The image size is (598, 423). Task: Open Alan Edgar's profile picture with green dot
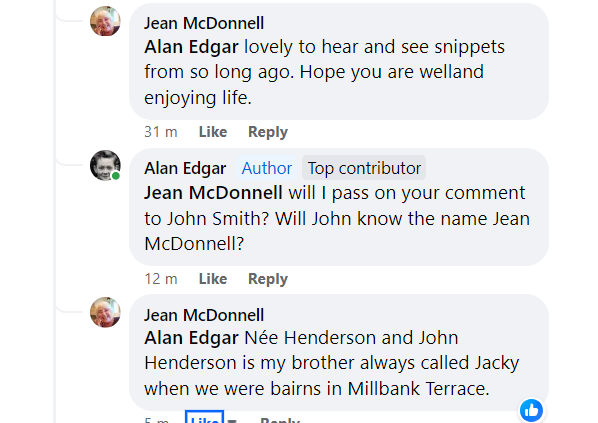pyautogui.click(x=105, y=166)
